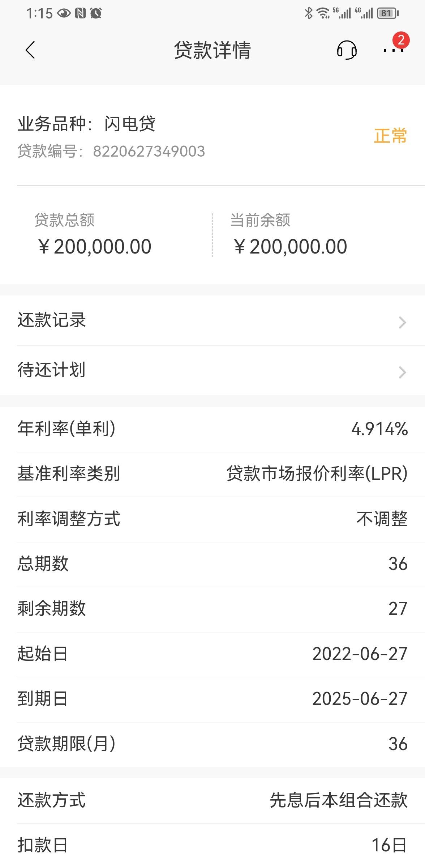Open the 还款记录 row
Image resolution: width=425 pixels, height=868 pixels.
click(x=212, y=320)
